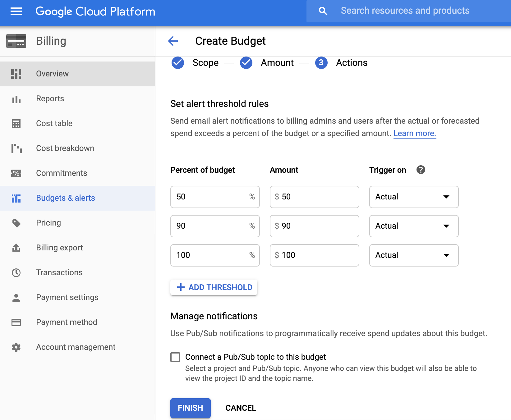Click the Overview dashboard icon
This screenshot has height=420, width=511.
coord(16,74)
